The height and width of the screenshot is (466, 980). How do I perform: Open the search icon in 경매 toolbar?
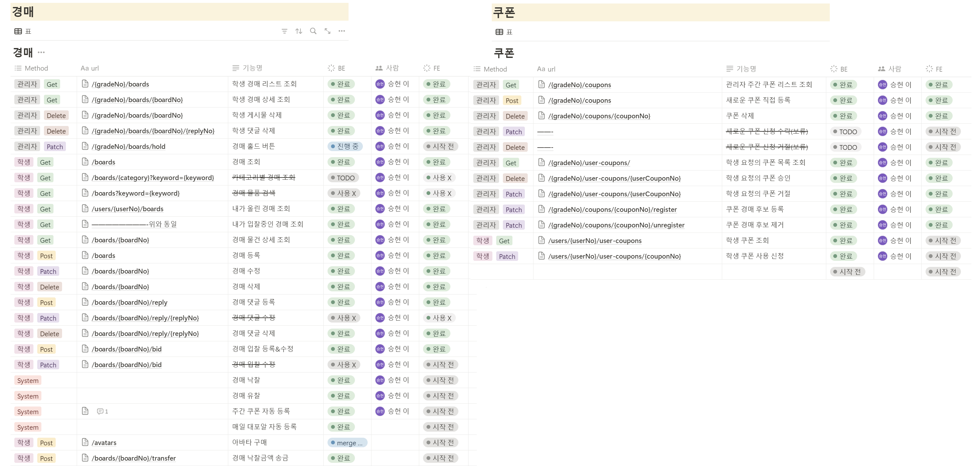(x=313, y=31)
